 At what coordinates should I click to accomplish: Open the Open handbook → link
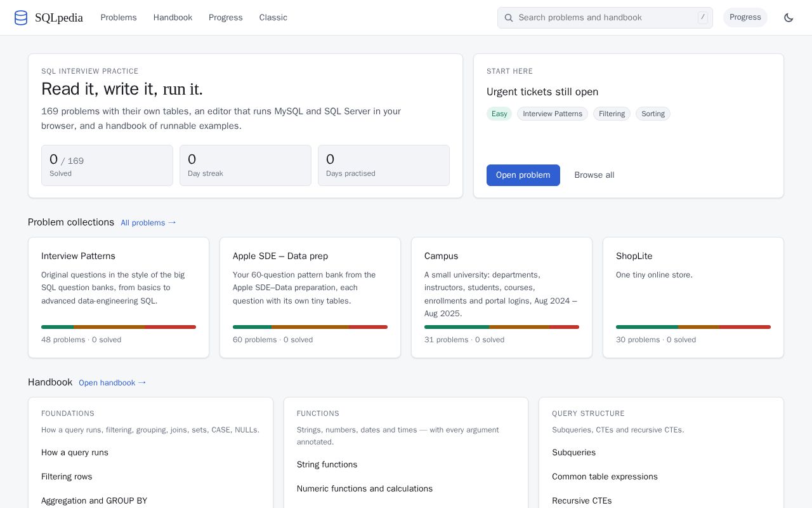[112, 383]
